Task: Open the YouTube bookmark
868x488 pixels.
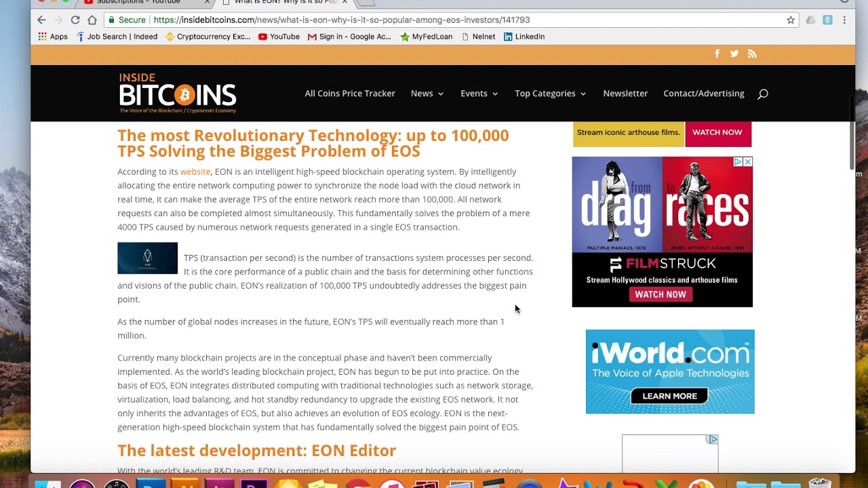Action: 279,37
